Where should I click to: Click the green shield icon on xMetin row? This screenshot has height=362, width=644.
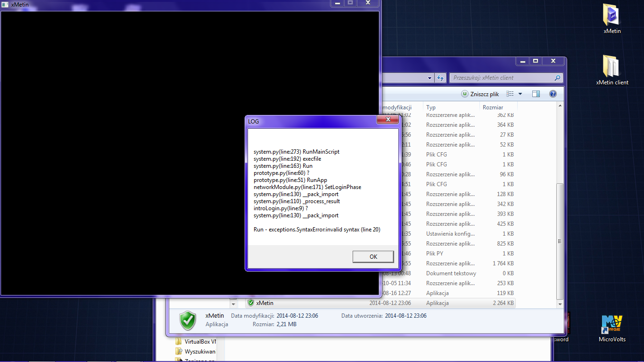point(251,303)
